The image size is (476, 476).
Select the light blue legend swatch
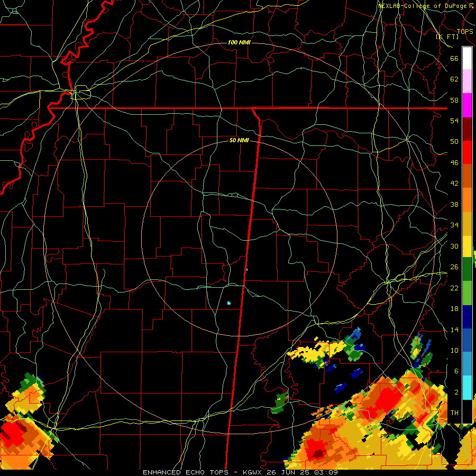point(467,364)
